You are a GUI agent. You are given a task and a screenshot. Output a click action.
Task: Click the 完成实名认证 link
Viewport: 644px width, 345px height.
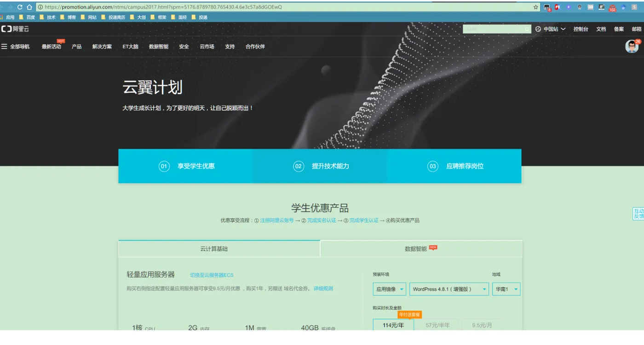click(x=322, y=221)
